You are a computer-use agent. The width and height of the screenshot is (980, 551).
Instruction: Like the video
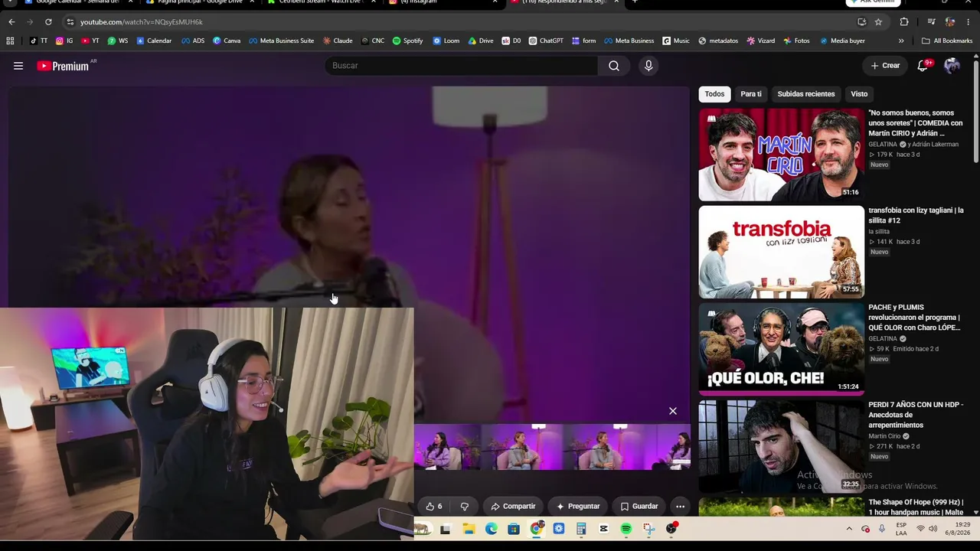(434, 506)
